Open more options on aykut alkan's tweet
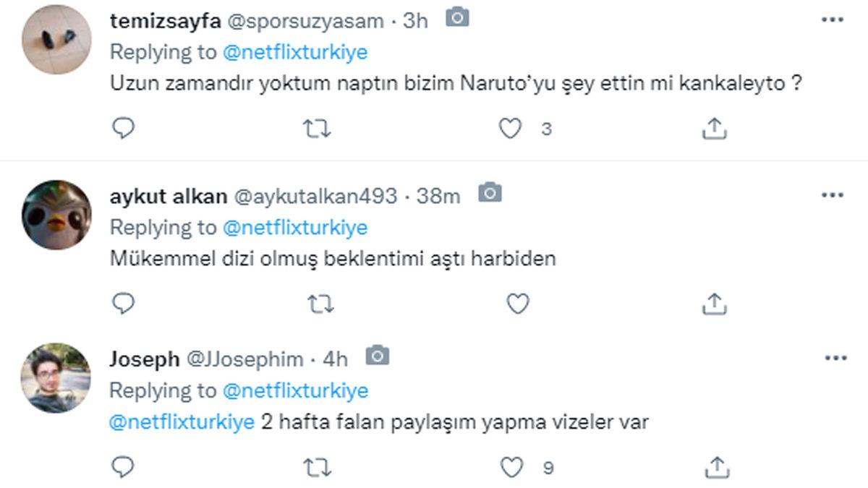868x488 pixels. (x=833, y=194)
